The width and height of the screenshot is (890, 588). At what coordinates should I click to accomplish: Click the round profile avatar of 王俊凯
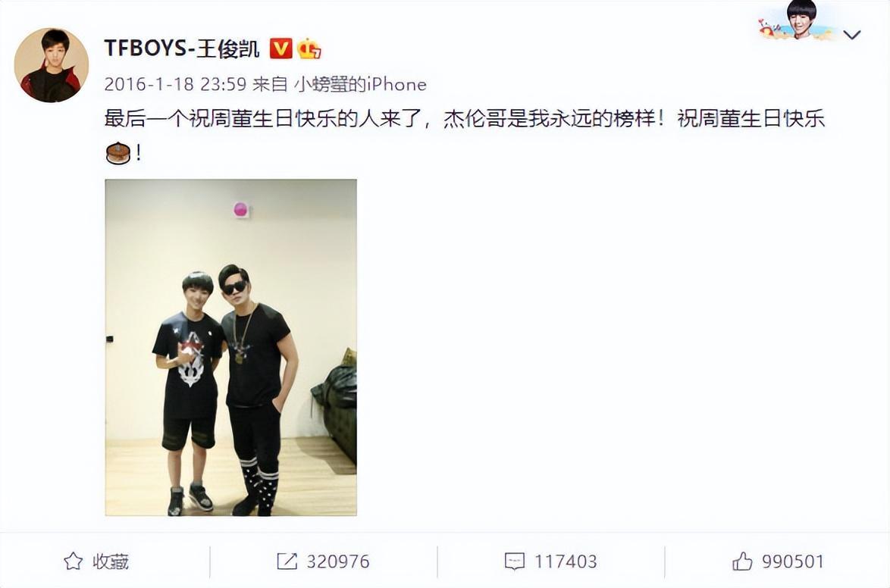pos(51,65)
